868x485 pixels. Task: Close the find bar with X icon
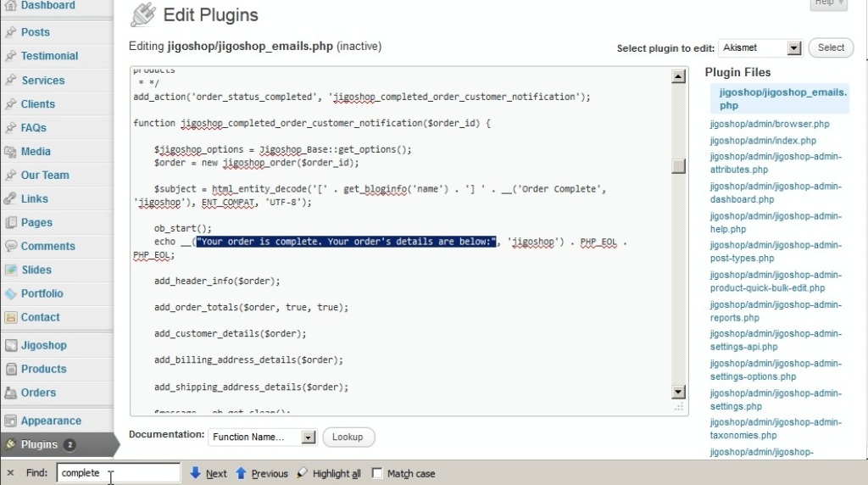[10, 473]
